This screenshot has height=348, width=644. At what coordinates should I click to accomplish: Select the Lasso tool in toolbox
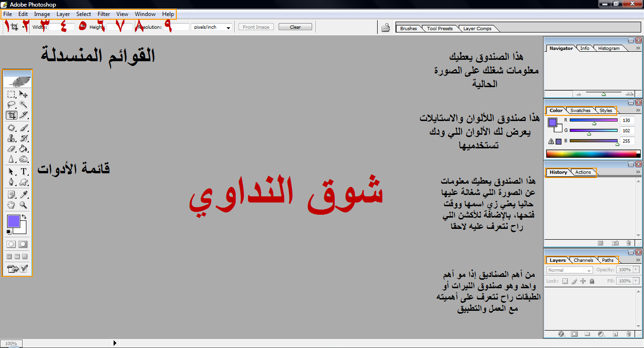coord(11,105)
